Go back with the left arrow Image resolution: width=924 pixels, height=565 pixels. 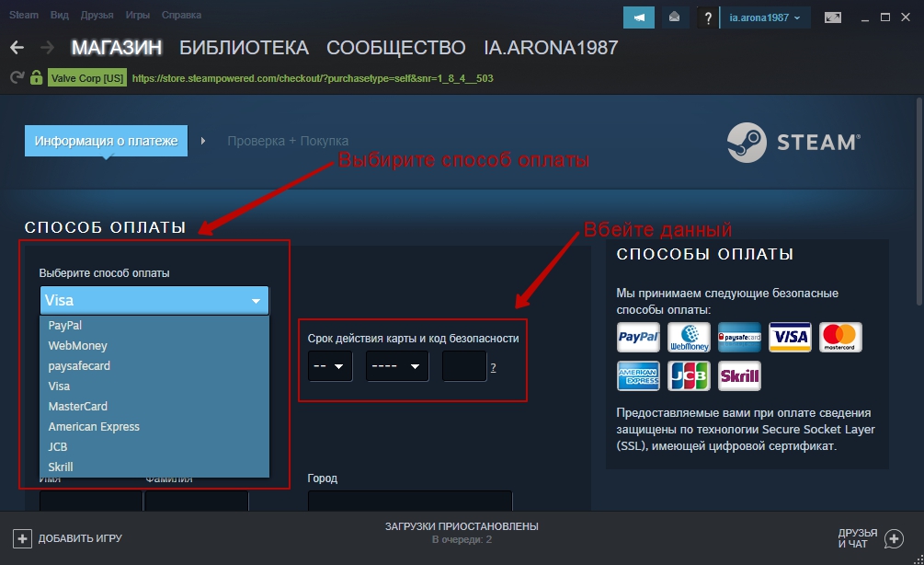17,48
